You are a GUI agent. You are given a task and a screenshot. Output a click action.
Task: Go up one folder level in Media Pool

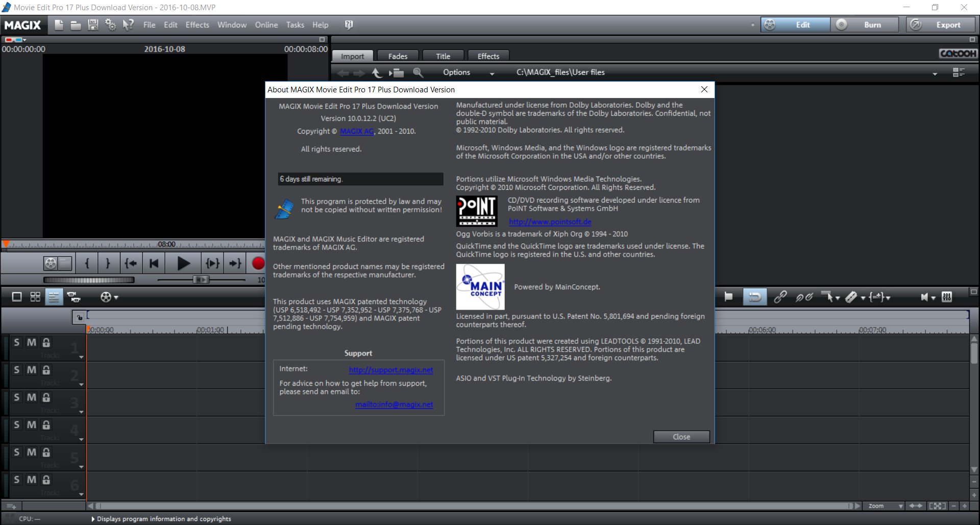pyautogui.click(x=377, y=72)
